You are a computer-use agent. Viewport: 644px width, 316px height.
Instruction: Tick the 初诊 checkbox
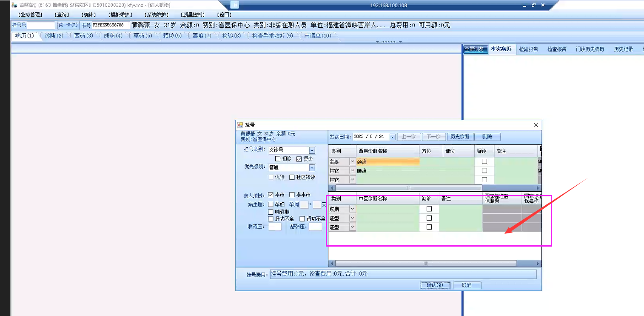278,159
